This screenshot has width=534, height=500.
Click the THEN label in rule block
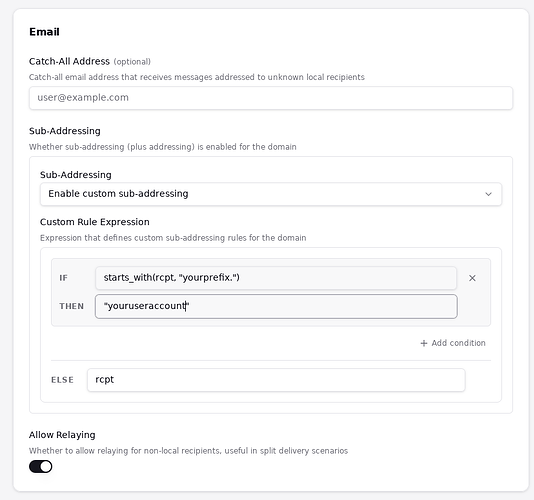(72, 306)
